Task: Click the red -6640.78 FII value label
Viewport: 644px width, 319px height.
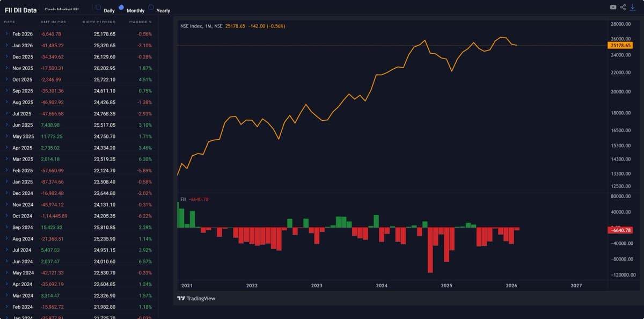Action: click(620, 230)
